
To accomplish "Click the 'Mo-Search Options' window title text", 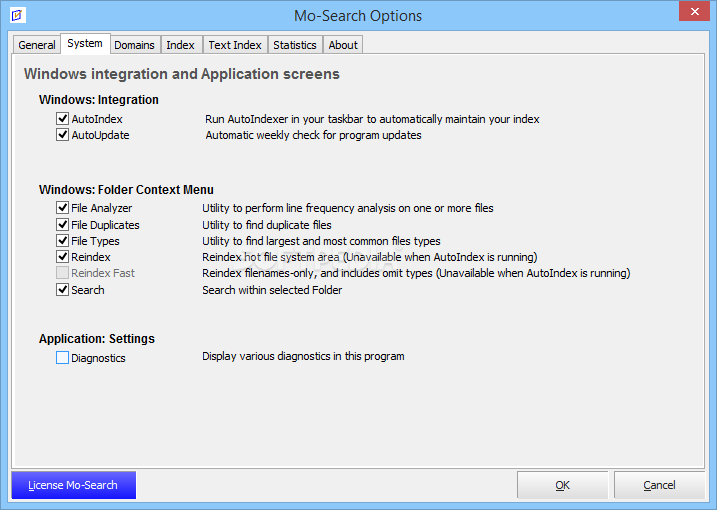I will pyautogui.click(x=358, y=16).
